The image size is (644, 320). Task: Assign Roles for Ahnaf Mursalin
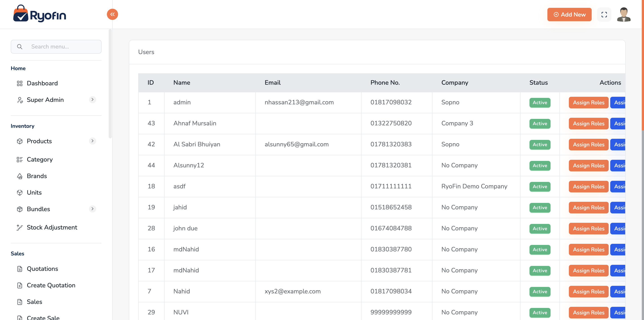pyautogui.click(x=589, y=124)
